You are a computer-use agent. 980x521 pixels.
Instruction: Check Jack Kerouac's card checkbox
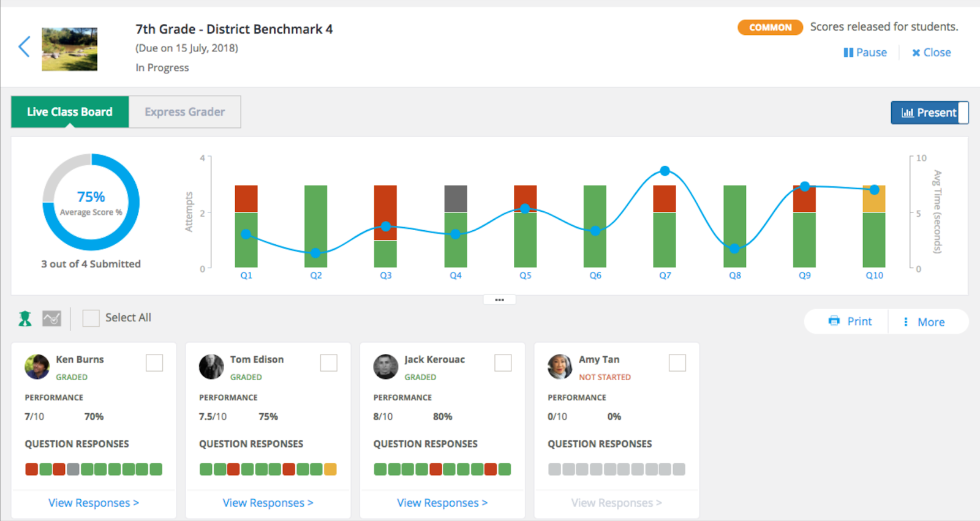[503, 363]
